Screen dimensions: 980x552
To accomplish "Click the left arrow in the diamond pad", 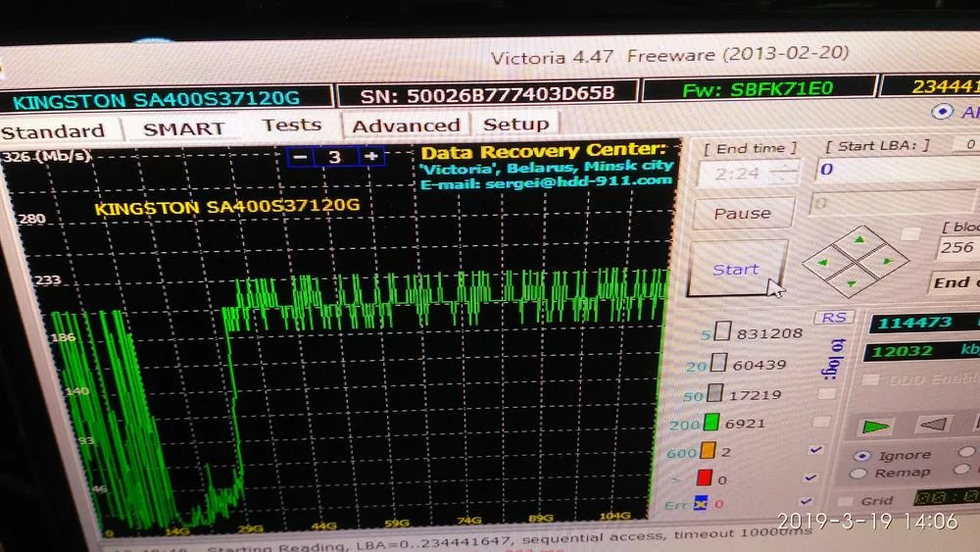I will click(x=822, y=263).
